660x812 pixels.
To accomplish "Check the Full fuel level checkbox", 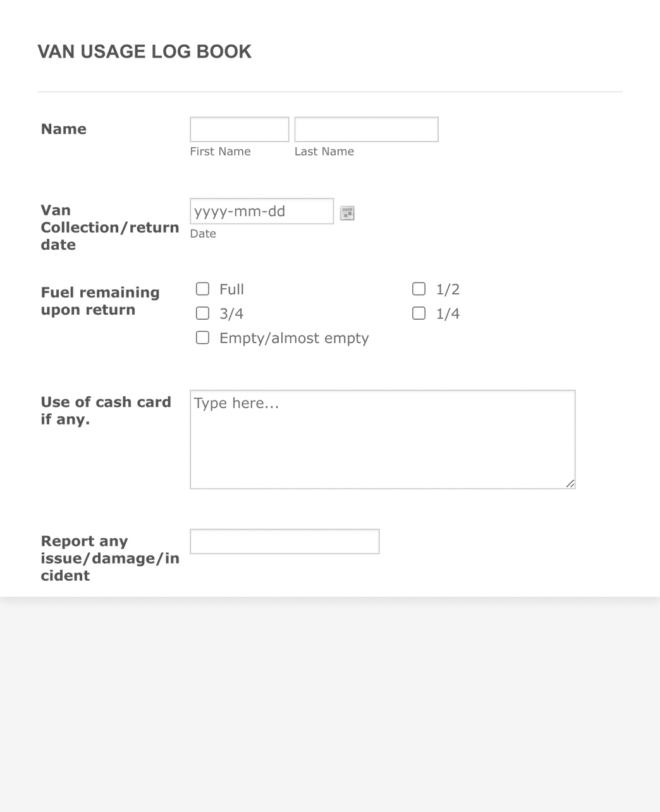I will [202, 288].
